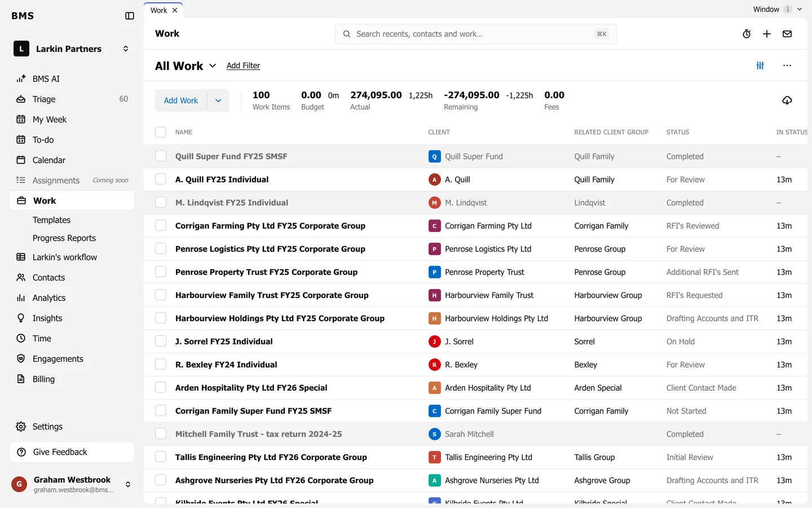Open the three-dot more options menu
812x508 pixels.
(x=787, y=65)
